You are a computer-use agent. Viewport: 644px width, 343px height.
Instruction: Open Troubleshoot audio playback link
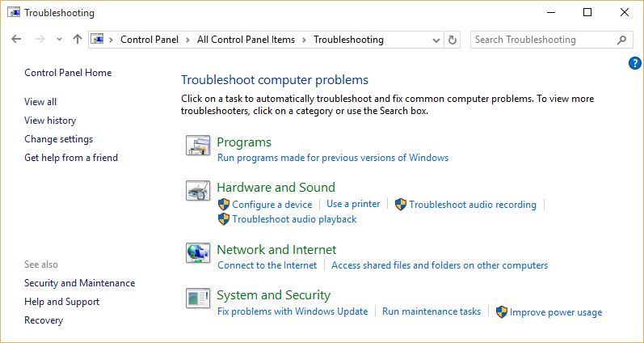[x=294, y=219]
